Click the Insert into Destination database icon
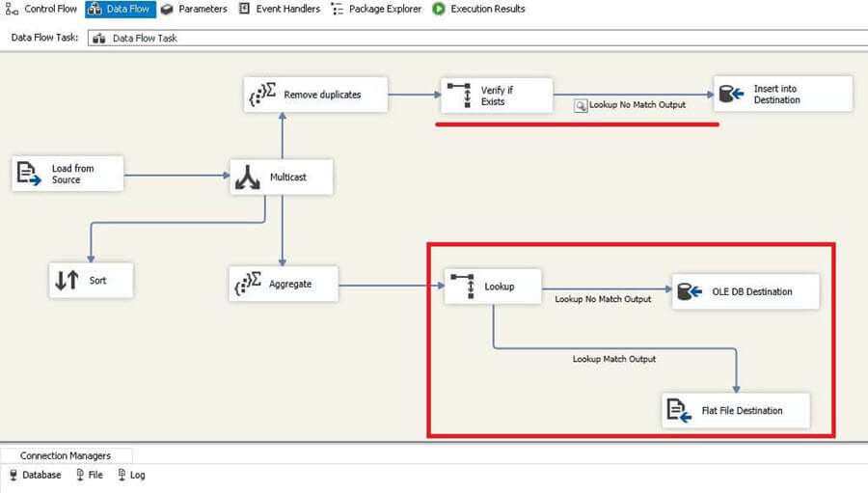 731,95
